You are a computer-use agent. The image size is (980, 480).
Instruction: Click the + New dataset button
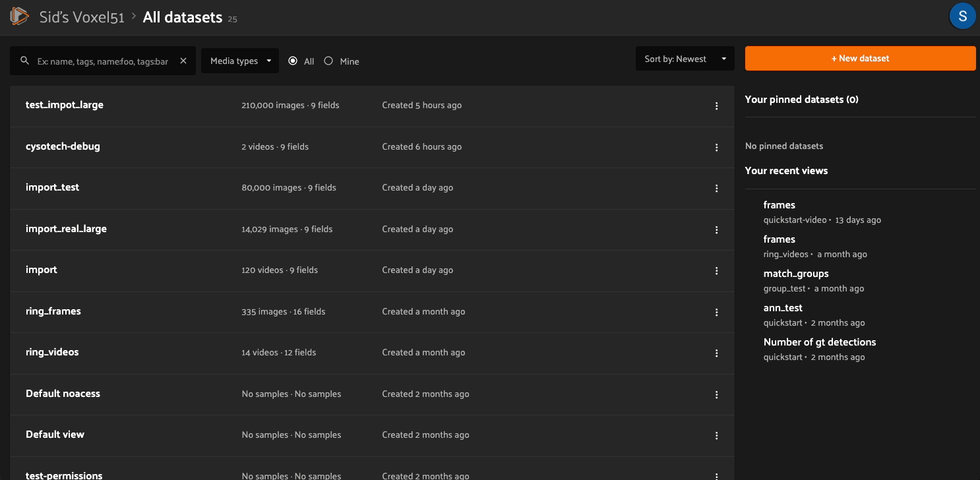860,59
